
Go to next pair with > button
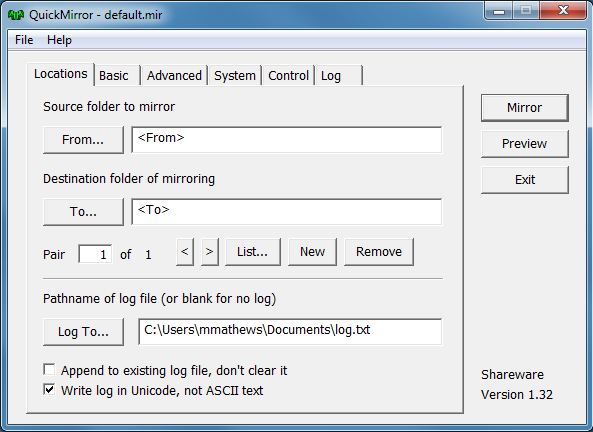[210, 252]
